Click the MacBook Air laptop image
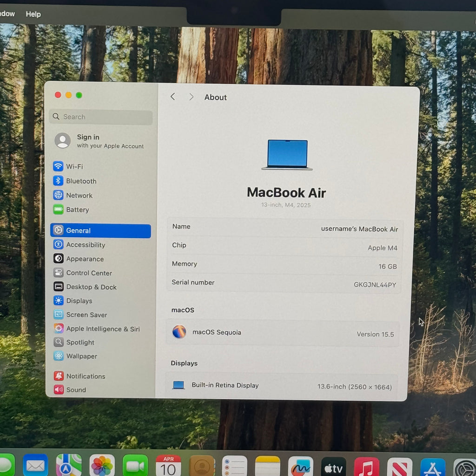This screenshot has width=476, height=476. [x=287, y=154]
